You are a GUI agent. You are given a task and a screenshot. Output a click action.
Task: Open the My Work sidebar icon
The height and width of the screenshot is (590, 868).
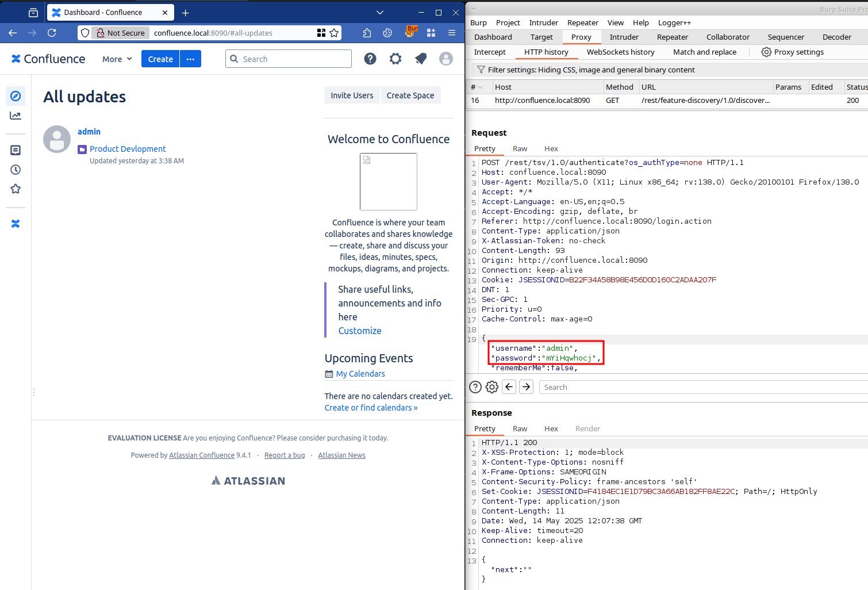16,150
